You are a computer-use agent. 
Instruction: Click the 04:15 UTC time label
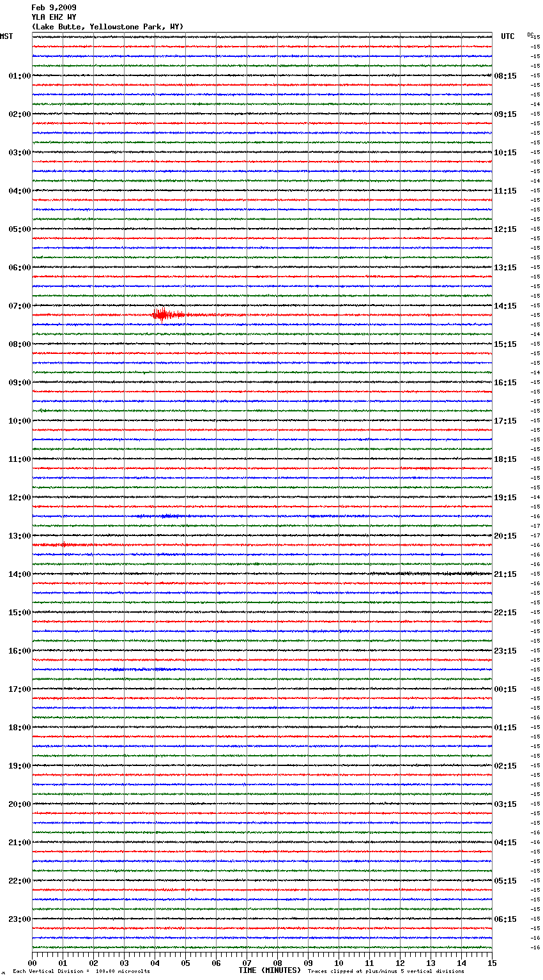pyautogui.click(x=505, y=843)
